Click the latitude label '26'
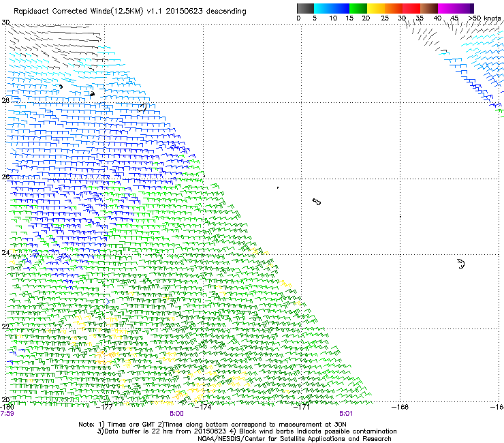This screenshot has width=504, height=443. 5,177
